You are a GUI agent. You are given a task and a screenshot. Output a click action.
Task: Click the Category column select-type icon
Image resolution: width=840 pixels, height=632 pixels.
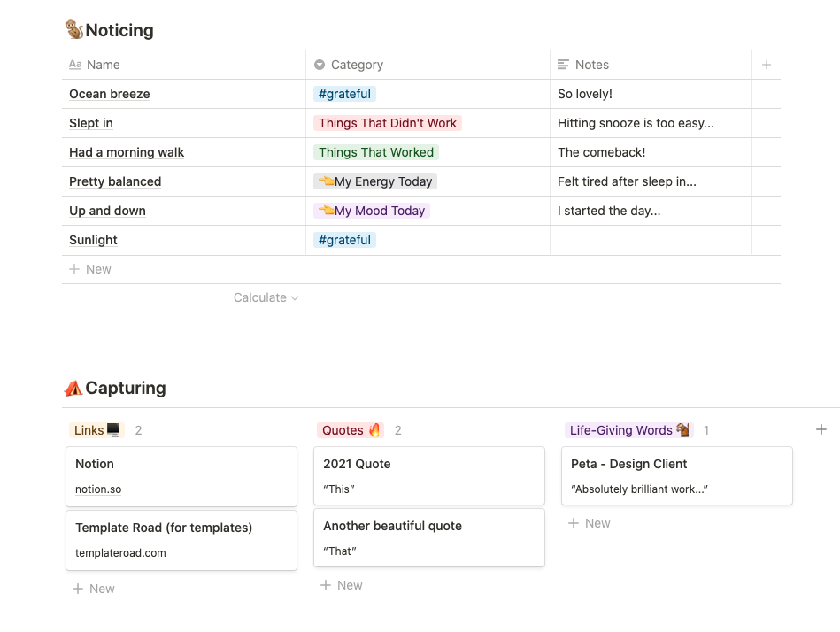[x=320, y=65]
